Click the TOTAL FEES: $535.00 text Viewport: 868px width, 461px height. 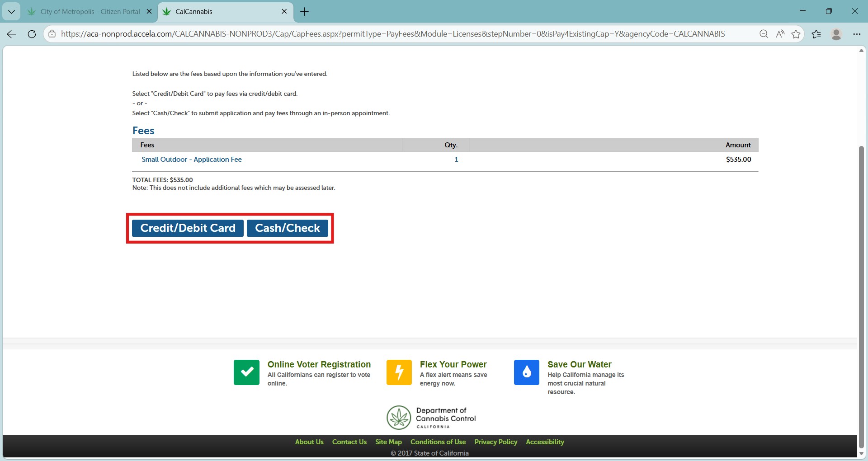point(162,180)
